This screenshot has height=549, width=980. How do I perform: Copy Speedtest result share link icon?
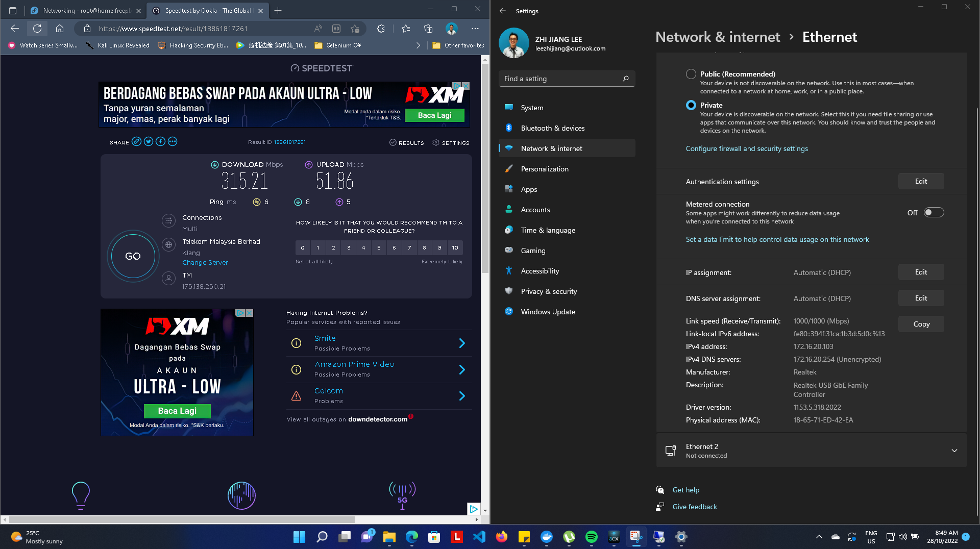click(x=136, y=142)
